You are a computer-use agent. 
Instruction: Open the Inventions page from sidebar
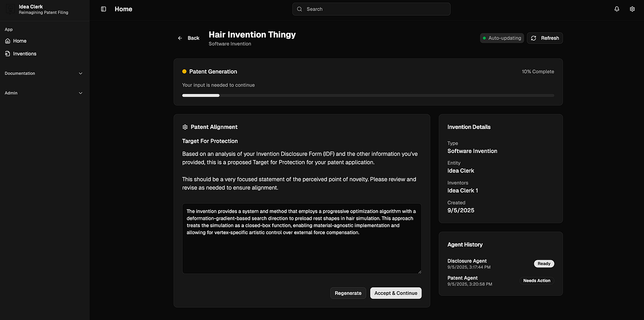coord(25,54)
